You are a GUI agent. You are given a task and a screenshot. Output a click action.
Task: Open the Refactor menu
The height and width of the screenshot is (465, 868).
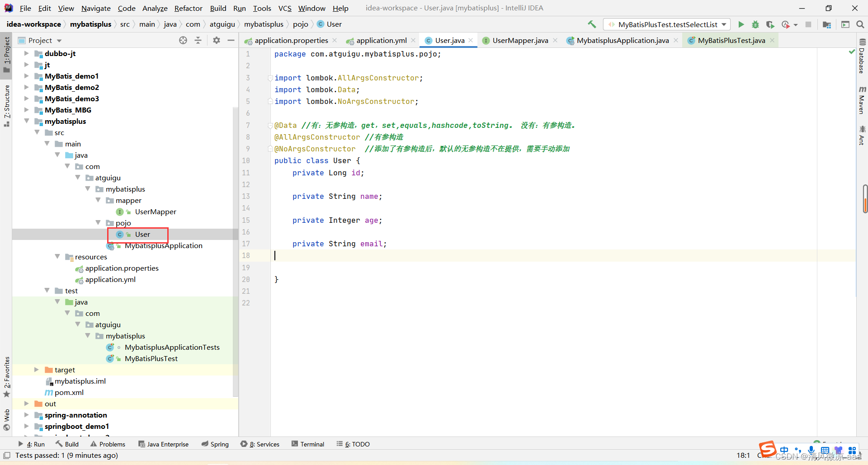point(188,8)
